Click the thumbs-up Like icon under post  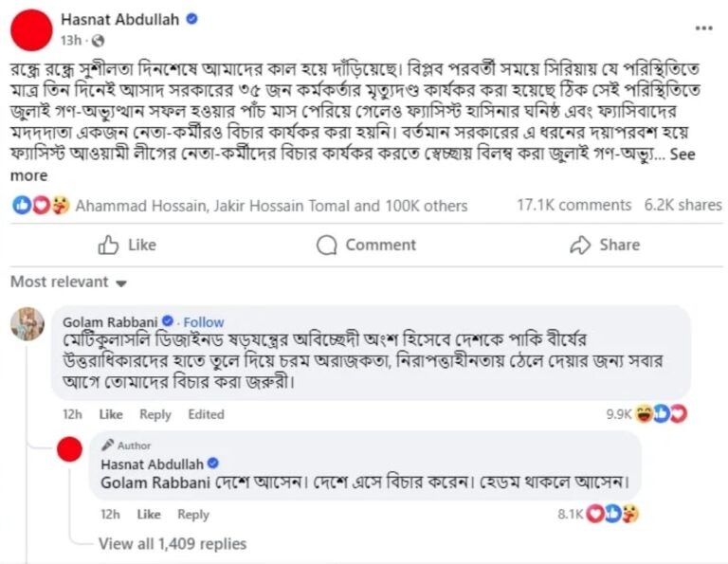pos(108,245)
